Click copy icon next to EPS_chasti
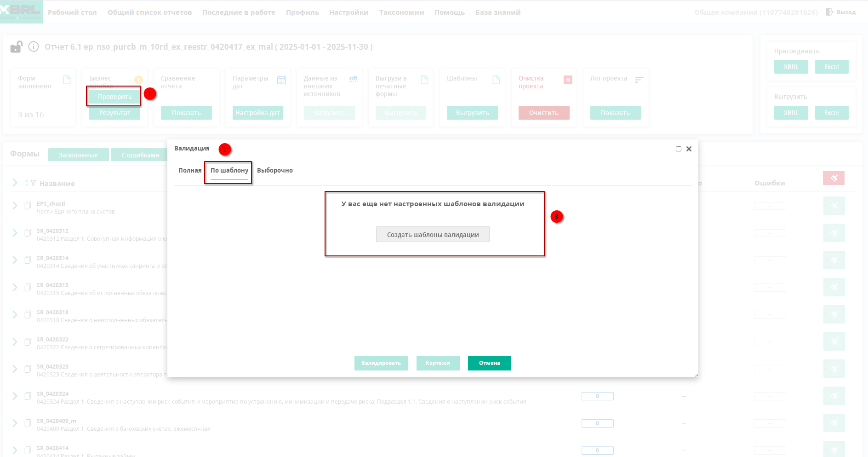Image resolution: width=868 pixels, height=457 pixels. tap(28, 206)
